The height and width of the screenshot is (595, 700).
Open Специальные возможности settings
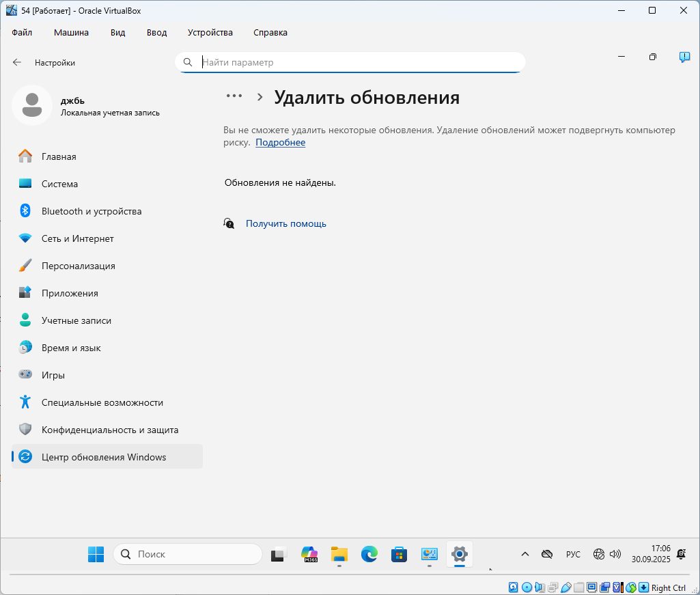[102, 402]
